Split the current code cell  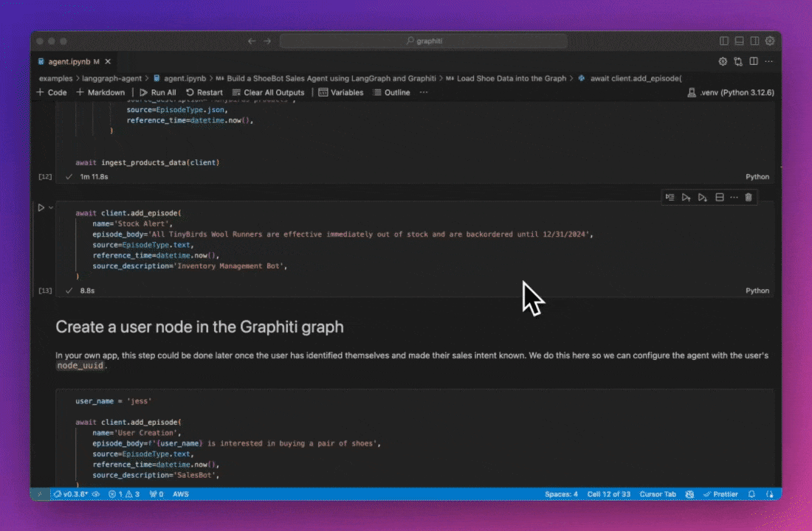click(719, 197)
